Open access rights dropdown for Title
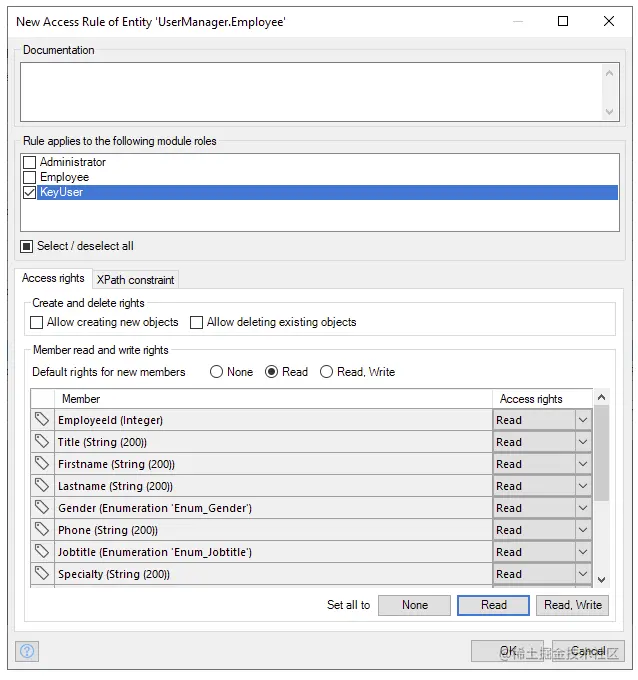The width and height of the screenshot is (638, 680). point(582,442)
